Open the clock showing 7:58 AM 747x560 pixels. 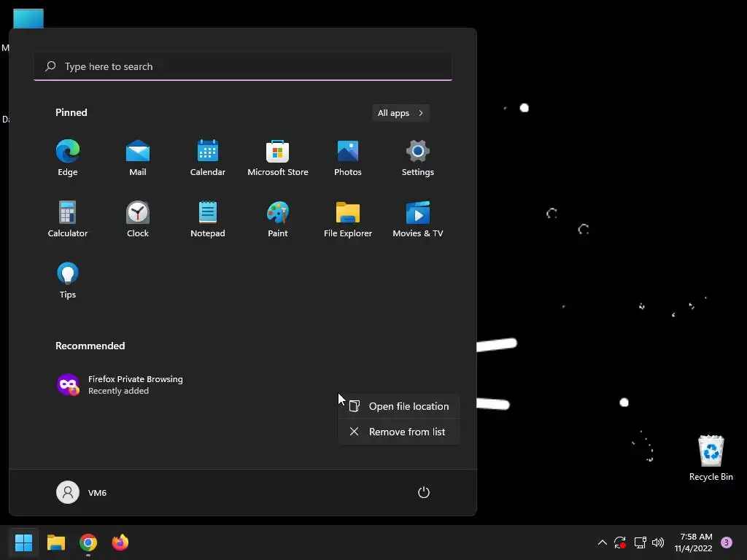pyautogui.click(x=694, y=542)
